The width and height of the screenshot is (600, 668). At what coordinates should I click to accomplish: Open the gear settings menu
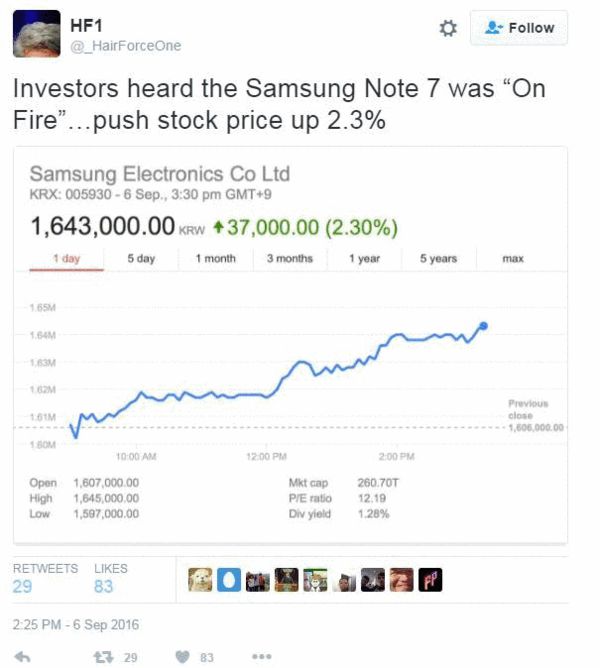[448, 29]
